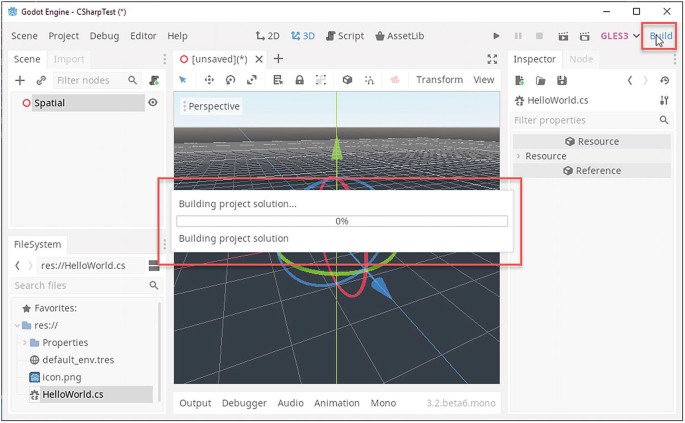
Task: Expand the Resource section in Inspector
Action: (519, 156)
